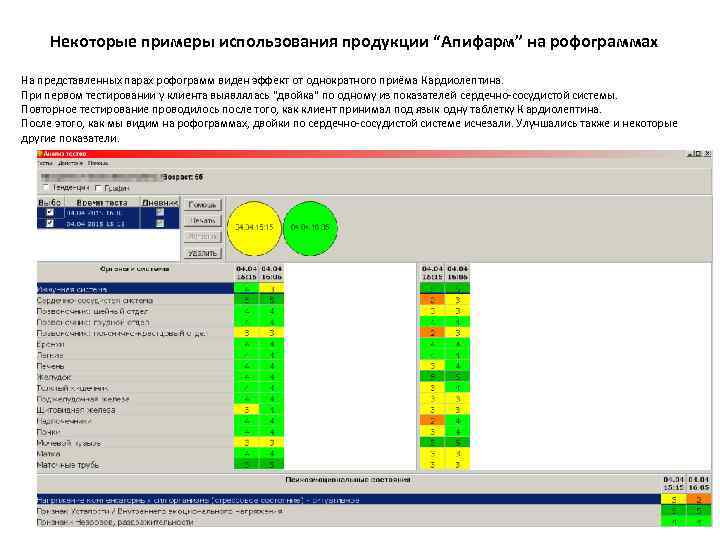Click the green circle labeled 04.04 16:05
This screenshot has width=720, height=540.
point(310,228)
